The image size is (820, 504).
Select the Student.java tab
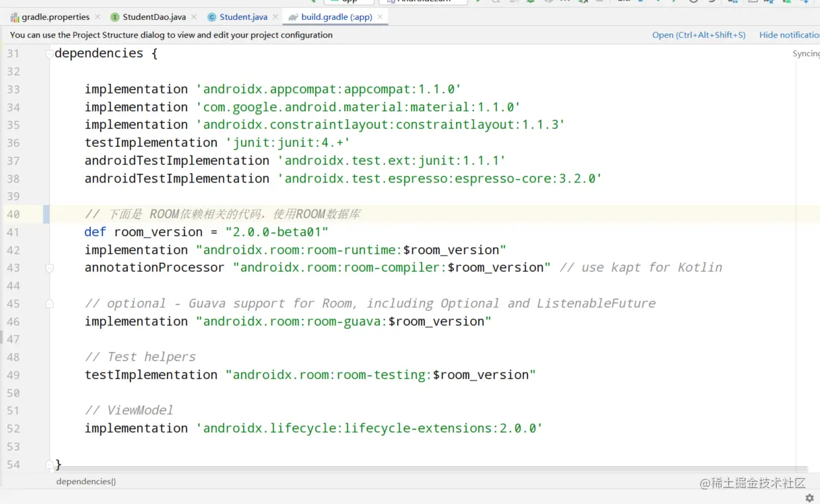(244, 17)
